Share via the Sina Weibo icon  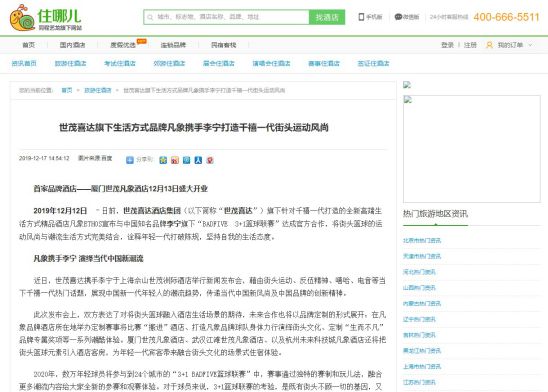pos(175,160)
